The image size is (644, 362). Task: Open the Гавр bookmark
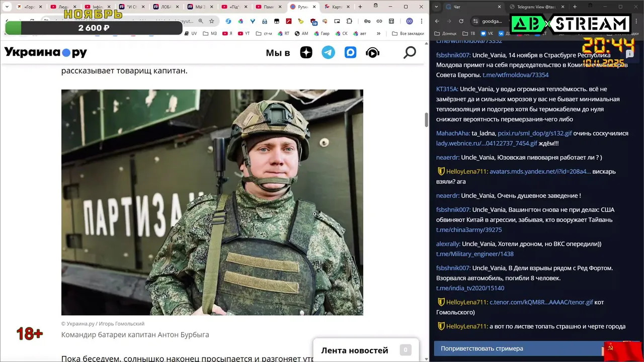click(x=321, y=33)
